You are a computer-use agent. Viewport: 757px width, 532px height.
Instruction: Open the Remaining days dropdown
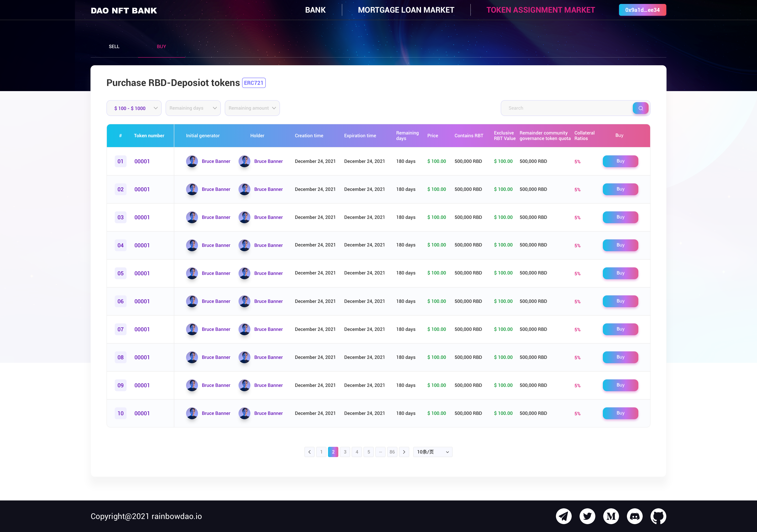[x=193, y=108]
